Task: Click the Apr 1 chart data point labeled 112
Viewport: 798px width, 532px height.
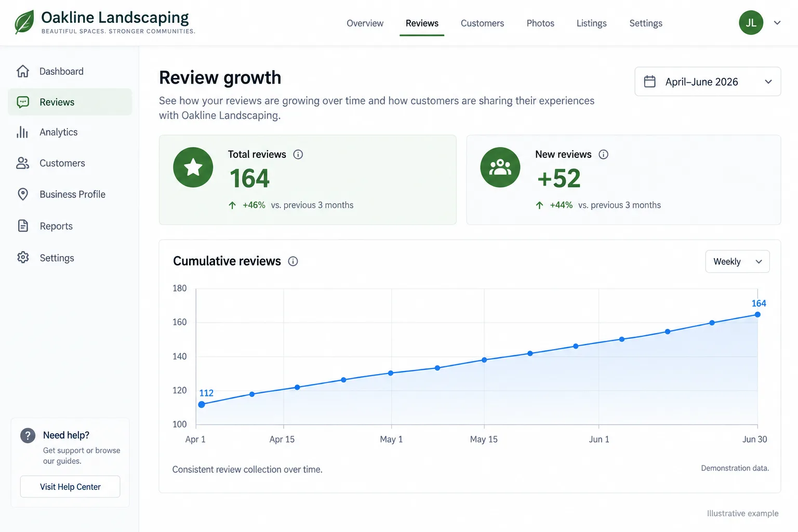Action: pyautogui.click(x=202, y=405)
